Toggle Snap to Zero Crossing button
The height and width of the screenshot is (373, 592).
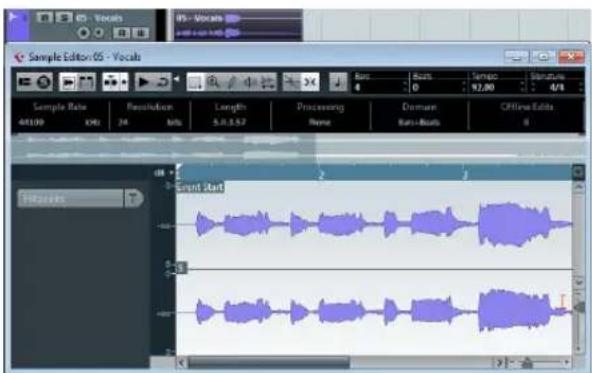pos(291,82)
